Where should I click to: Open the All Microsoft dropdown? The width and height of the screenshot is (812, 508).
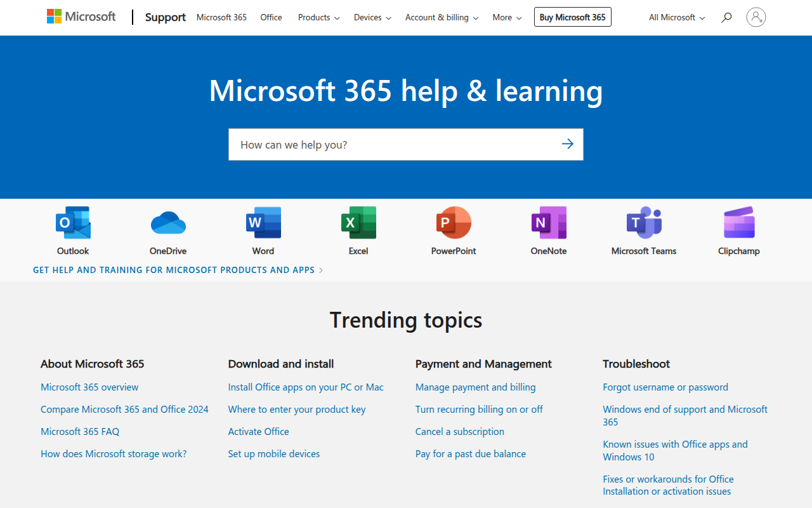click(x=677, y=18)
